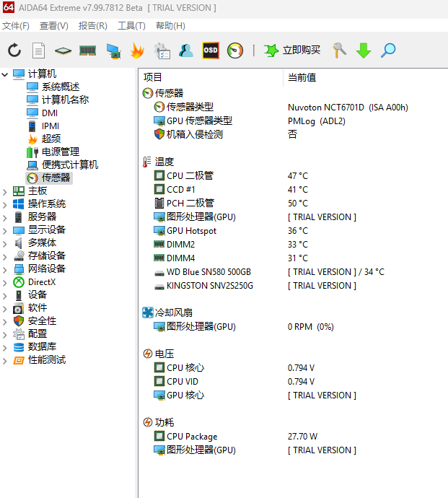Click the 冷却风扇 section heading
The height and width of the screenshot is (498, 448).
[173, 313]
